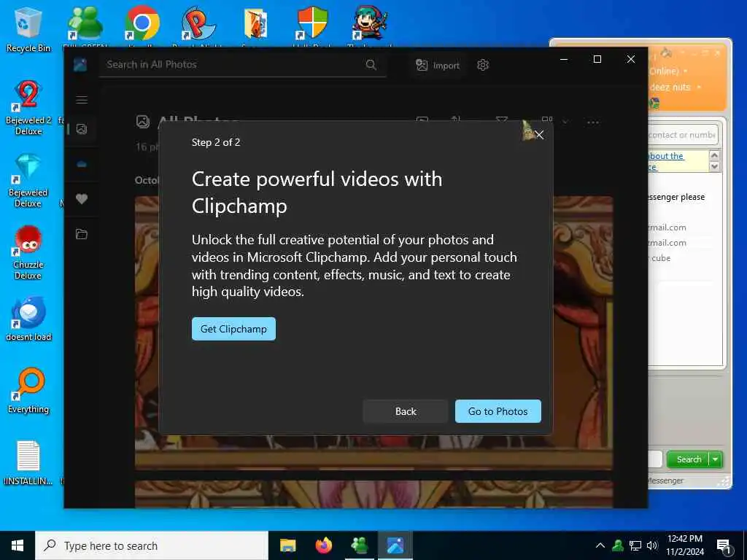Click the Photos app taskbar icon
747x560 pixels.
point(395,545)
